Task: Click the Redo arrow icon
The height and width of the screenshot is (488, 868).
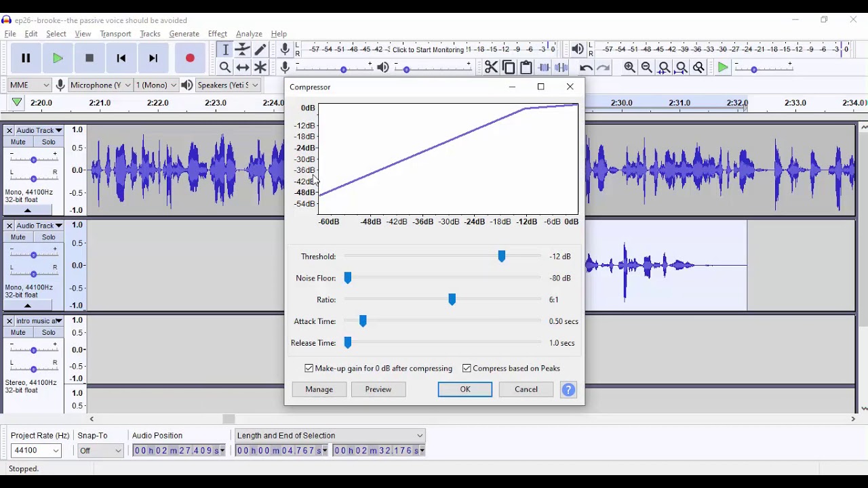Action: click(604, 67)
